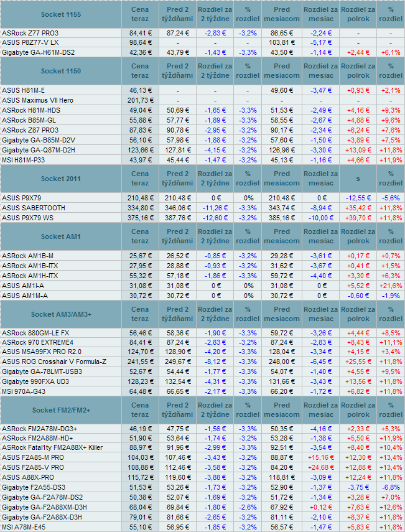Image resolution: width=405 pixels, height=532 pixels.
Task: Click -2,6% value in GA-F2A88XM-D3H row
Action: tap(248, 507)
